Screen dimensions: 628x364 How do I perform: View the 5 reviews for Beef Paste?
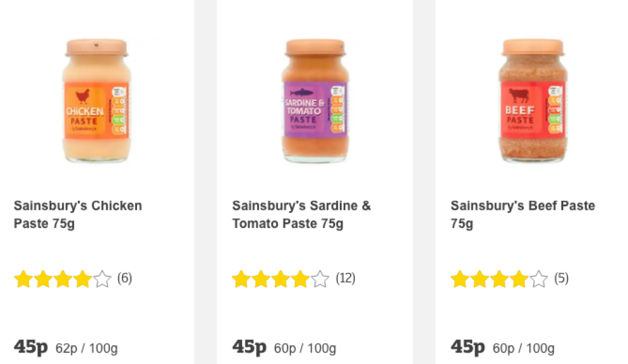point(561,279)
